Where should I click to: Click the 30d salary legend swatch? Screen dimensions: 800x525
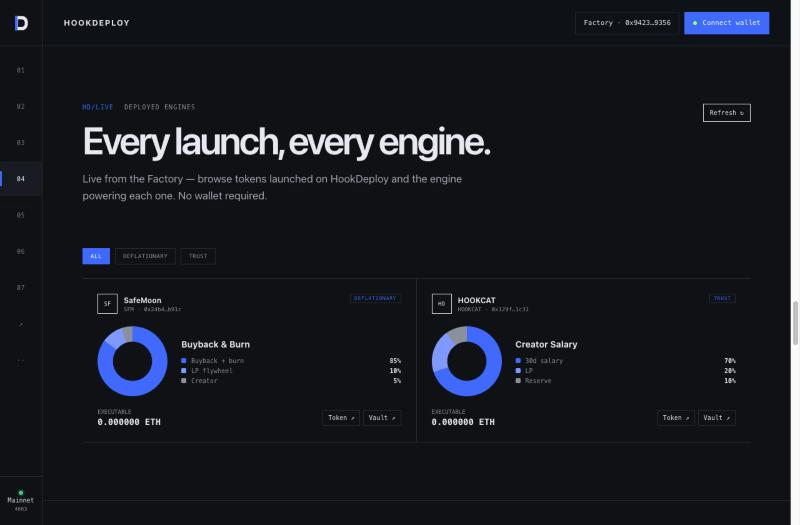[x=518, y=361]
